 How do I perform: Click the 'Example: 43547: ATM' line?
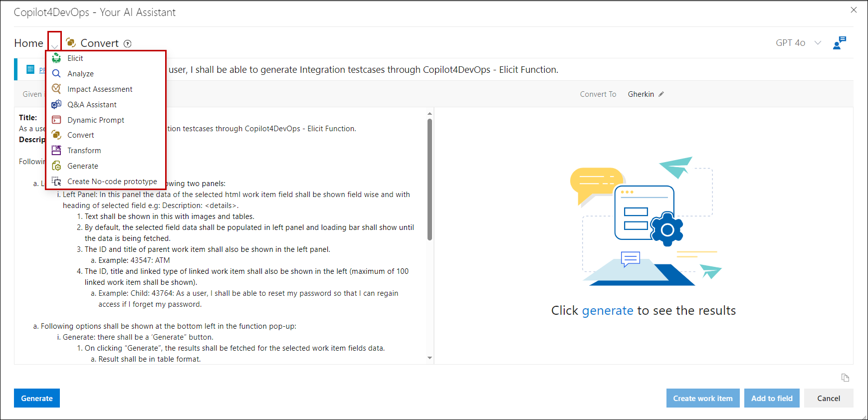[134, 260]
